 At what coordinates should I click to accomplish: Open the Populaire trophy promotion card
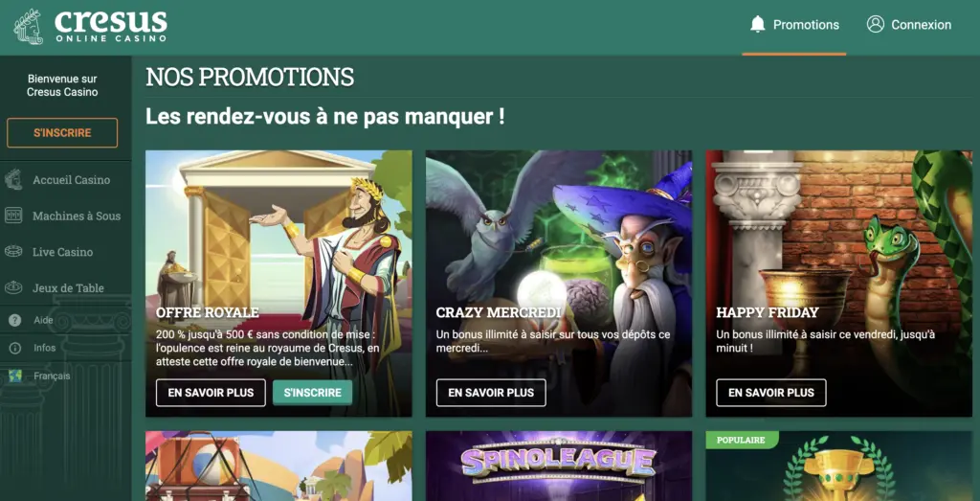(x=838, y=466)
